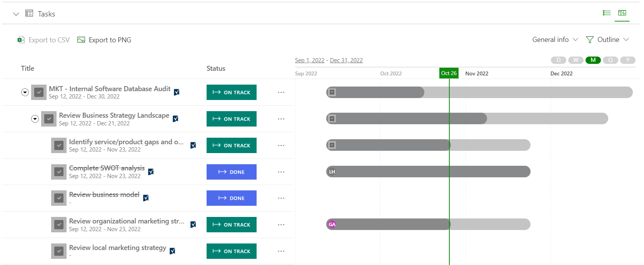Click the GA avatar on Gantt bar
Screen dimensions: 644x265
(332, 225)
